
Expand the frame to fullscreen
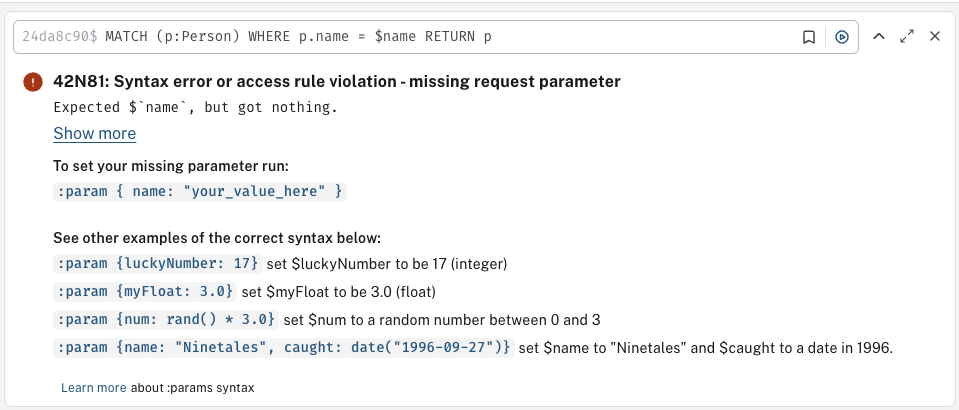click(x=907, y=37)
